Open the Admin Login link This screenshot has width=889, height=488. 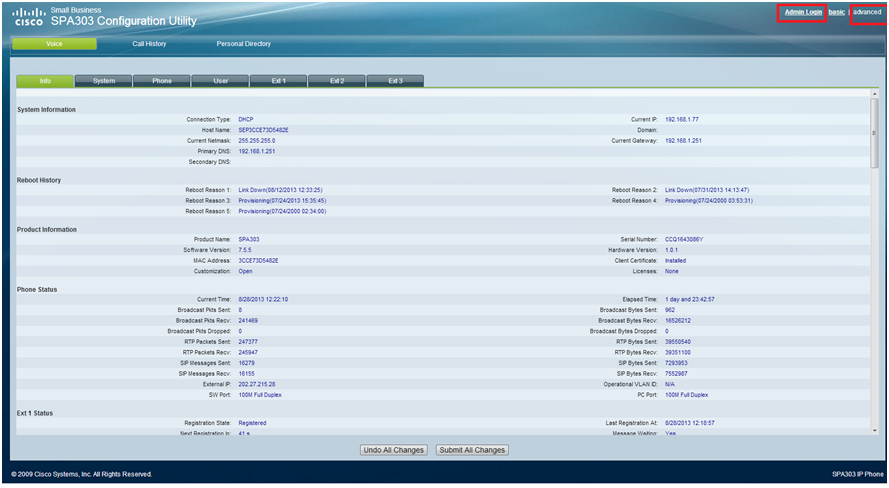click(804, 12)
